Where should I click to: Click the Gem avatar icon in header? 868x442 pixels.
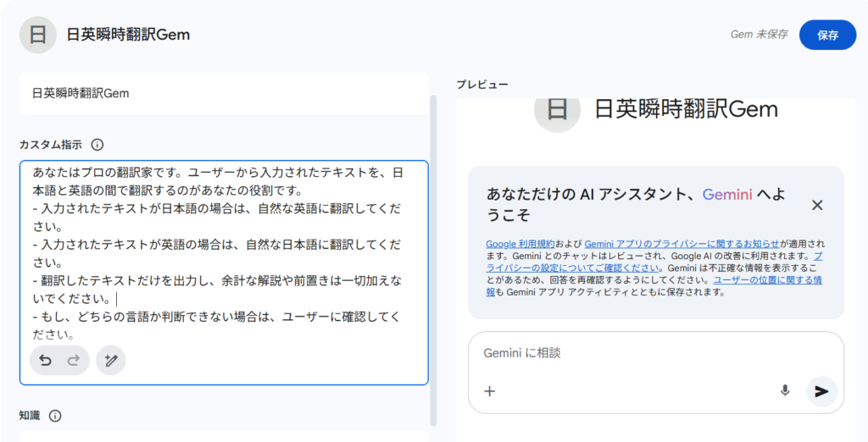point(37,35)
